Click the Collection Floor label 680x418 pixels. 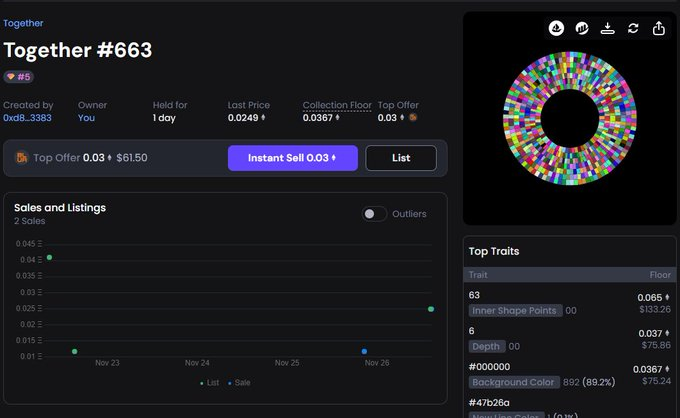tap(337, 105)
